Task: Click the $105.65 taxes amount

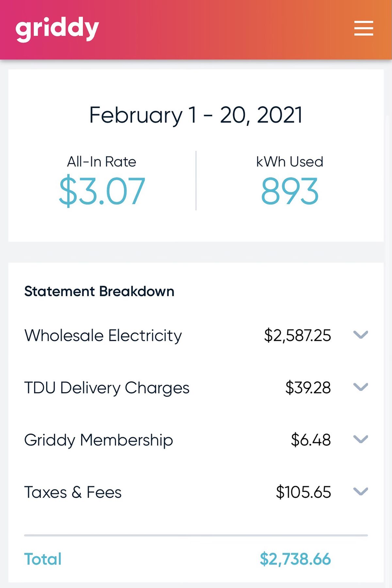Action: click(x=303, y=492)
